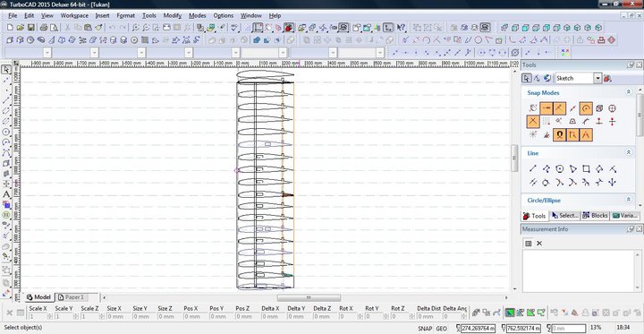This screenshot has width=644, height=334.
Task: Toggle GEO in the status bar
Action: [x=442, y=329]
